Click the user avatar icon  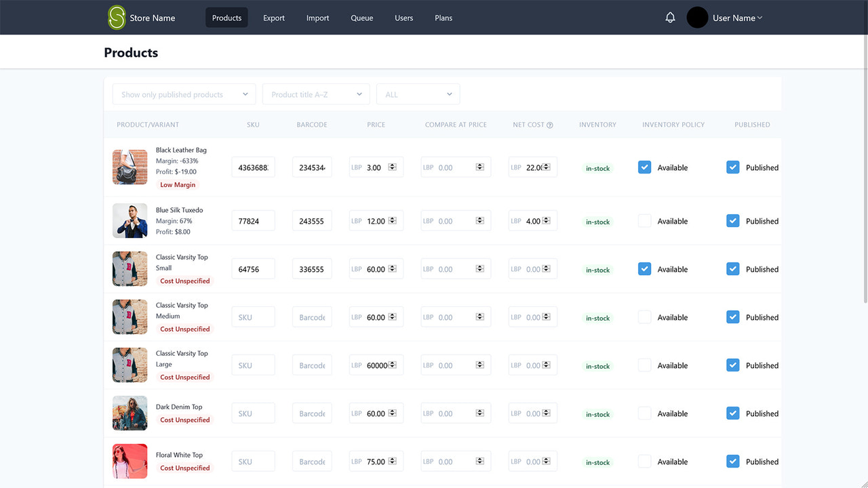tap(696, 17)
